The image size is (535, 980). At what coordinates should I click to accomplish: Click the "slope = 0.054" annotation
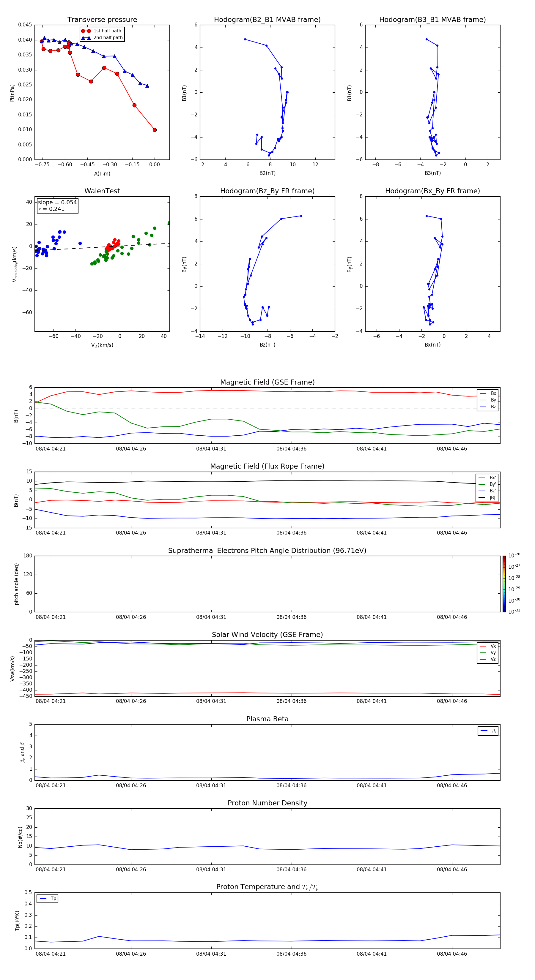point(57,203)
